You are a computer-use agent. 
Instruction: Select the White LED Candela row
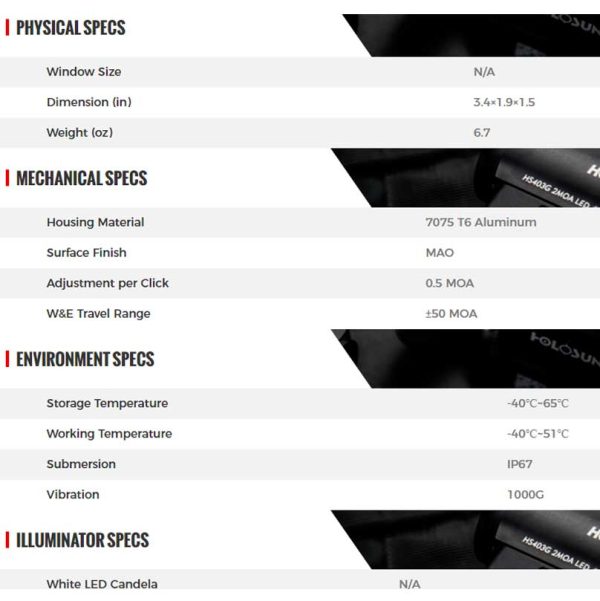(x=300, y=584)
